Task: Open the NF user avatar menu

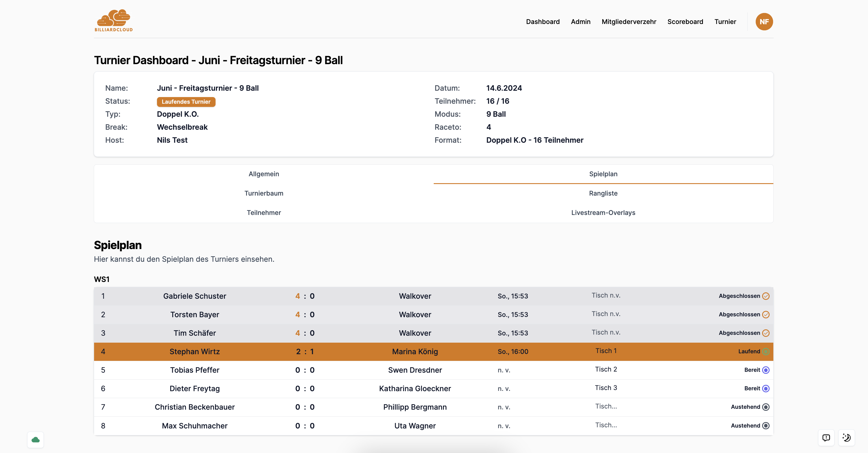Action: [x=764, y=22]
